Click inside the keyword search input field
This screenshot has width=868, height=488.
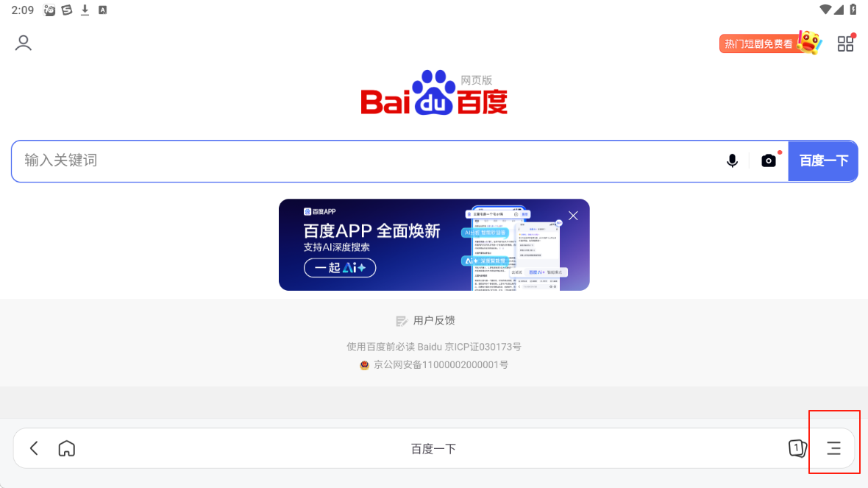(x=294, y=160)
